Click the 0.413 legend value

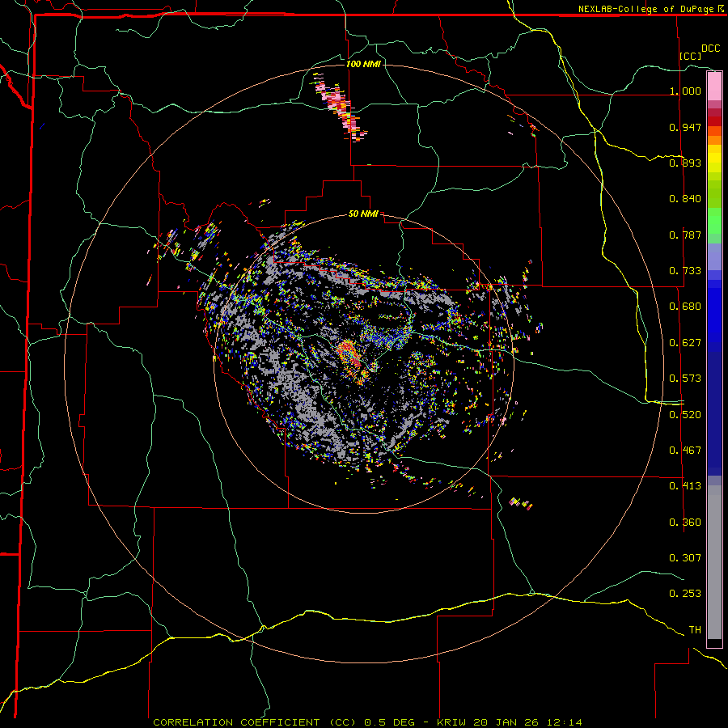pos(685,486)
